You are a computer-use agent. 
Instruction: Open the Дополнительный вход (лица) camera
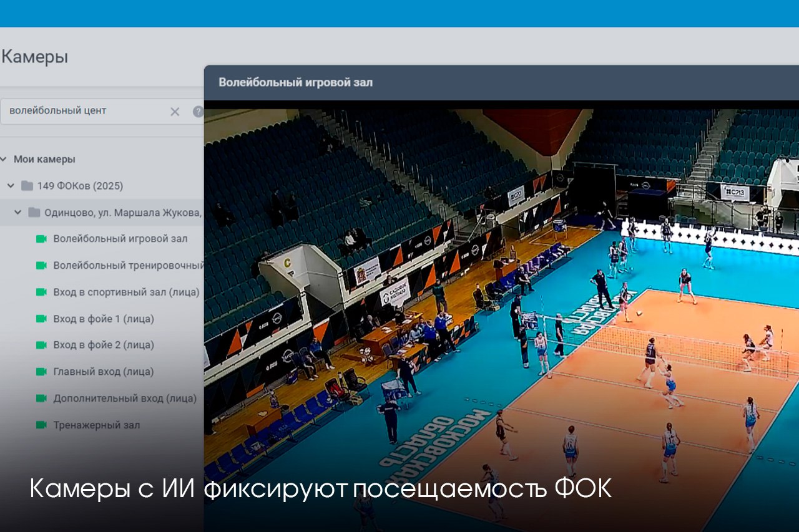point(125,398)
